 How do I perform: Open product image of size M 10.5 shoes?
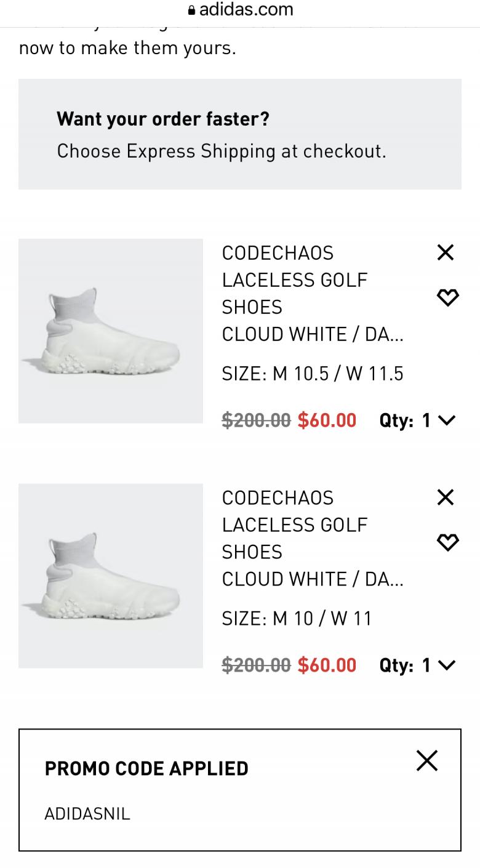point(111,331)
